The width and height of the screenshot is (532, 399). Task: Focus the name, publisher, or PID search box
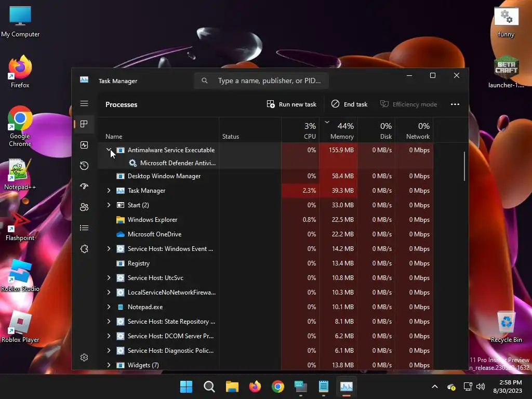click(261, 81)
